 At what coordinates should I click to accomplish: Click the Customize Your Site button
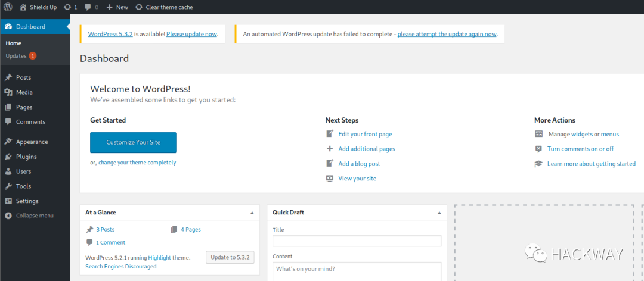coord(133,142)
